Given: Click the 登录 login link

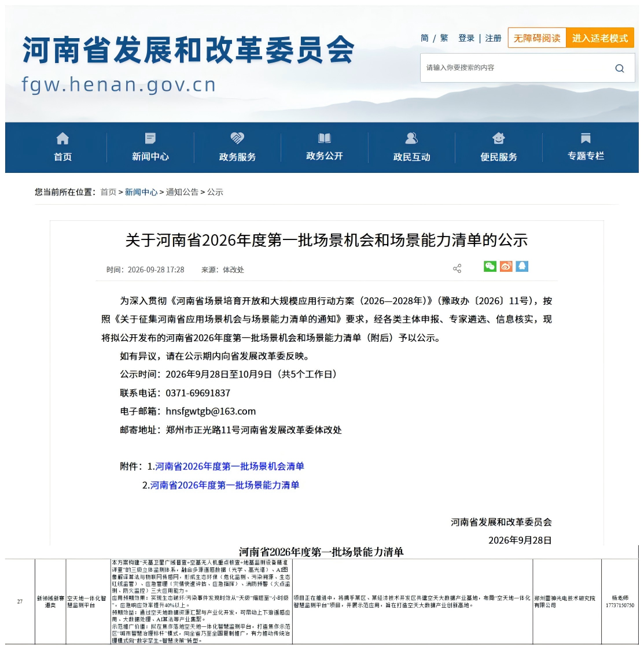Looking at the screenshot, I should point(466,38).
